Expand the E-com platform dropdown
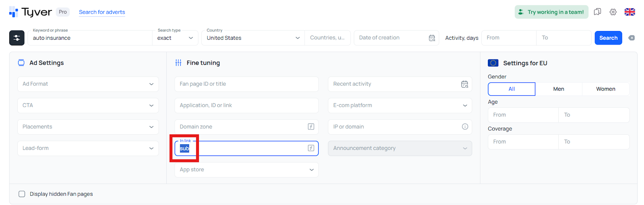The width and height of the screenshot is (644, 205). tap(400, 105)
